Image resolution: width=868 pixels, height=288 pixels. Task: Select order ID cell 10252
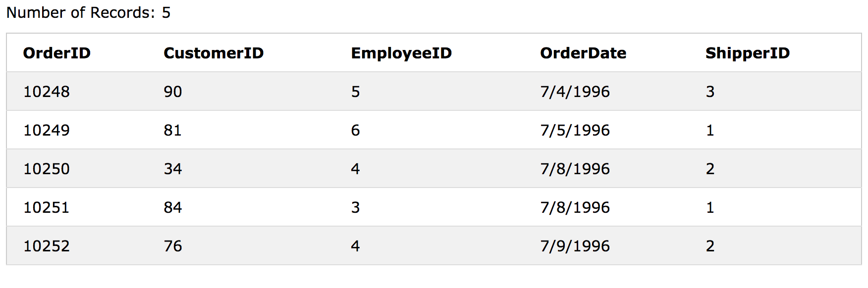point(47,246)
